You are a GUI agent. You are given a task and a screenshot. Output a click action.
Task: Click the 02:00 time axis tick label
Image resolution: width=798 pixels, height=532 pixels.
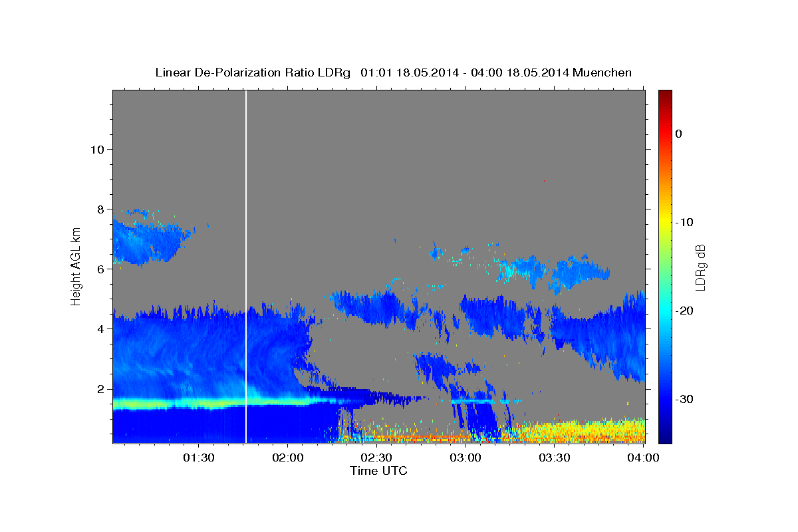[288, 458]
